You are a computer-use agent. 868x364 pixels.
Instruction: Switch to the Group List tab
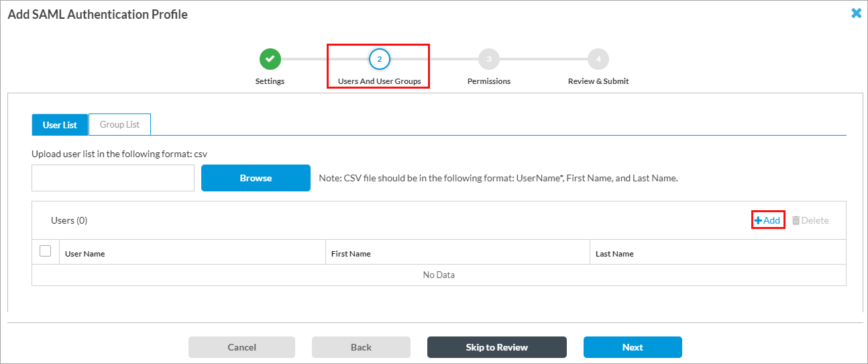[119, 125]
